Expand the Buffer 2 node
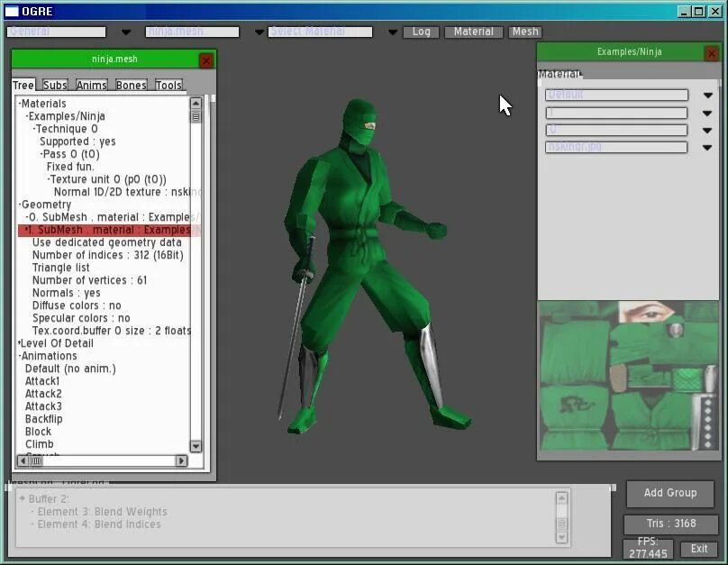The height and width of the screenshot is (565, 728). (22, 498)
